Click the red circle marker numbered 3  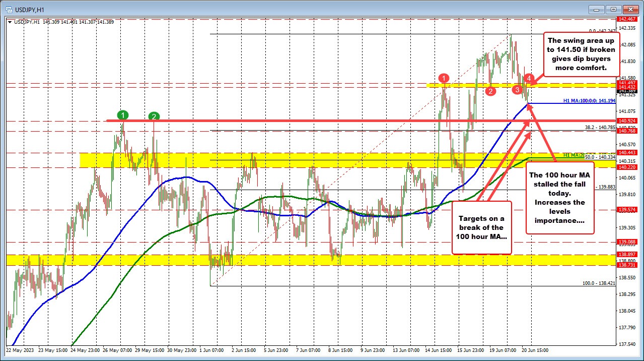tap(517, 89)
